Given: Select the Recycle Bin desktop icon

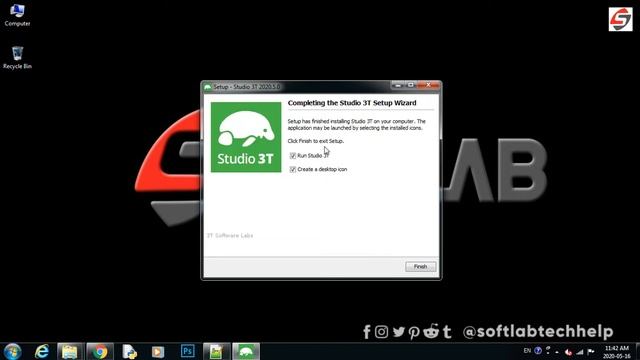Looking at the screenshot, I should tap(17, 58).
